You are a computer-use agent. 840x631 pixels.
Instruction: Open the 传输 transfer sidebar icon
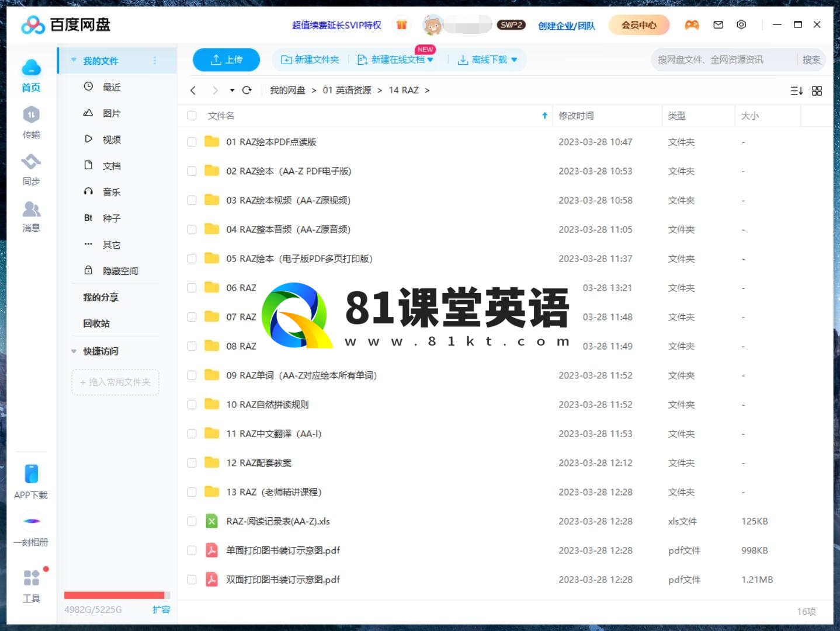(31, 123)
